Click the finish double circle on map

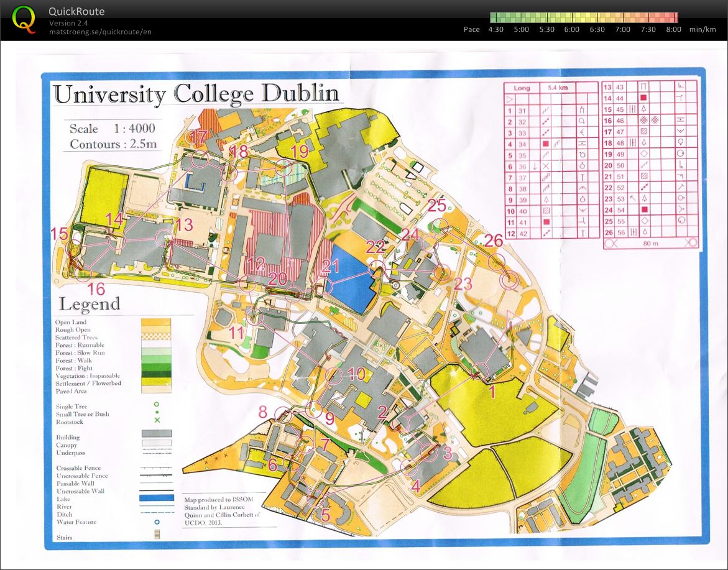[509, 281]
